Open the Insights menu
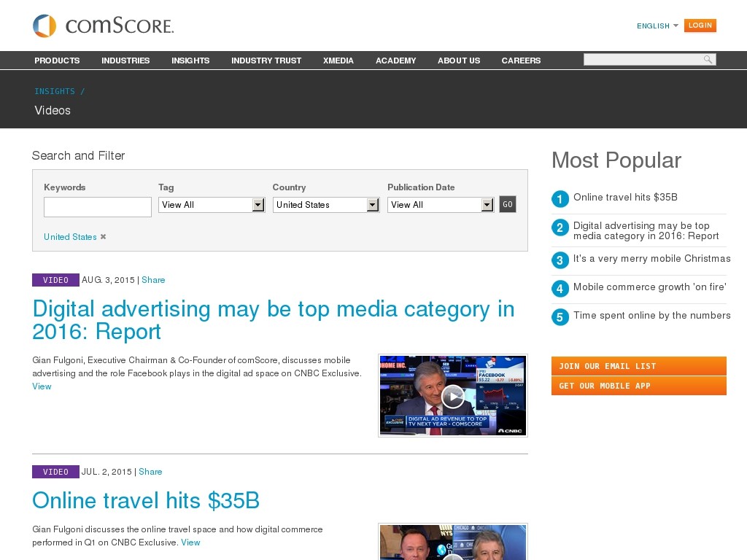Viewport: 747px width, 560px height. click(x=190, y=61)
